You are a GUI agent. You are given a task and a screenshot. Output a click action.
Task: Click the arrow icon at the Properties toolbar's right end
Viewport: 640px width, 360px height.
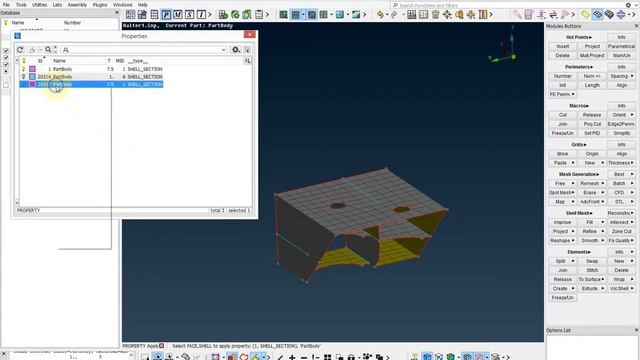point(247,49)
